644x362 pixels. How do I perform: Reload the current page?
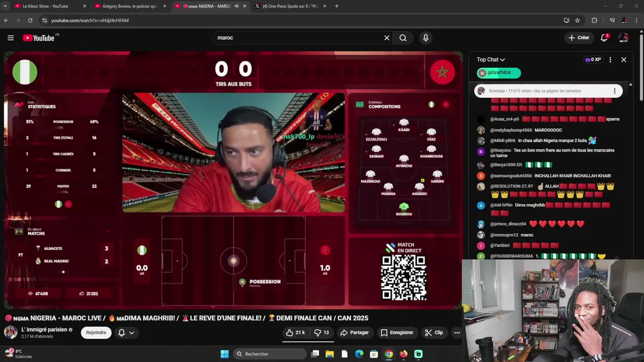tap(30, 20)
